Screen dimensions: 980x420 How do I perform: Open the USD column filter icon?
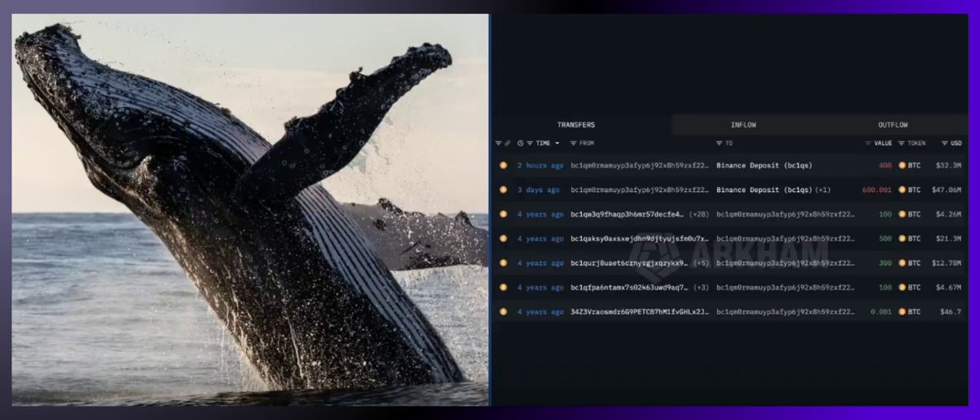coord(944,143)
